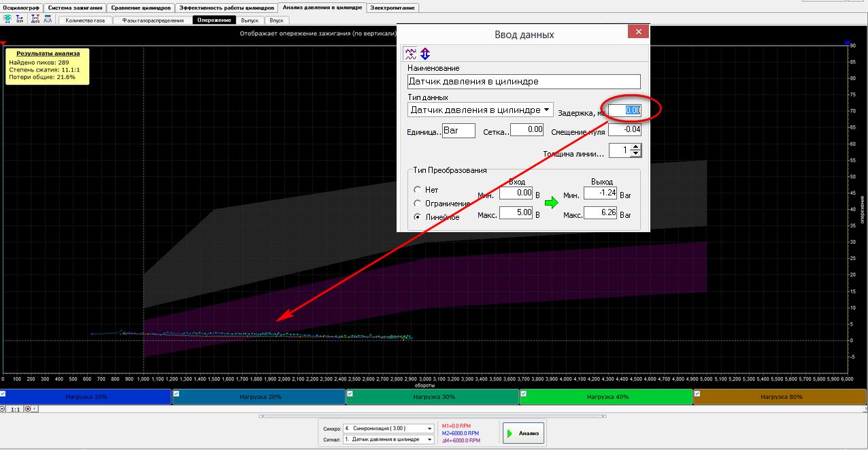Select the Опережение subtab
The image size is (868, 450).
[214, 20]
